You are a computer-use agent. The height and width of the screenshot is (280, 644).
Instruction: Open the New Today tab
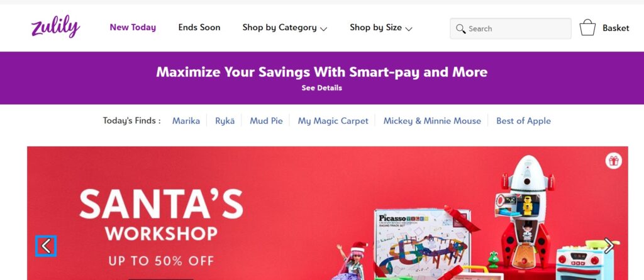(x=133, y=28)
